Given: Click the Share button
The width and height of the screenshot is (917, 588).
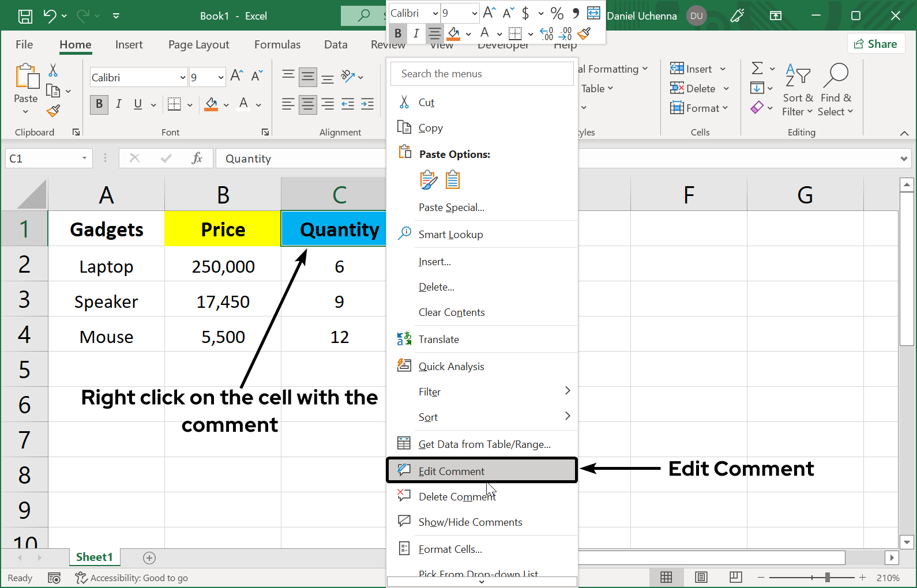Looking at the screenshot, I should pos(875,44).
